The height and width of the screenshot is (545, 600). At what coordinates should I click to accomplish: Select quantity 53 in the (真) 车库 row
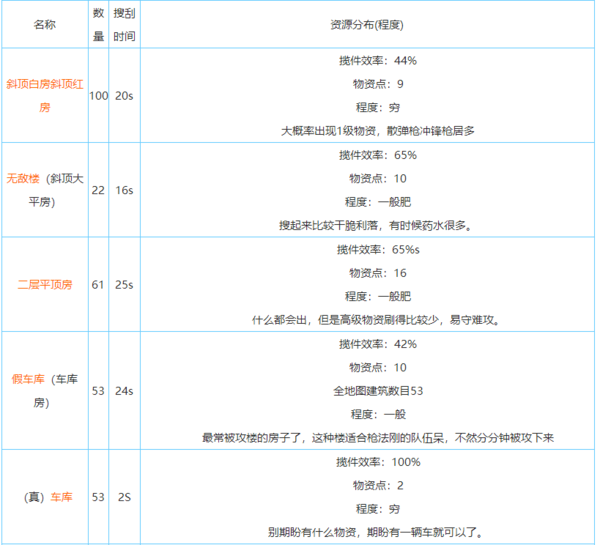pyautogui.click(x=98, y=497)
